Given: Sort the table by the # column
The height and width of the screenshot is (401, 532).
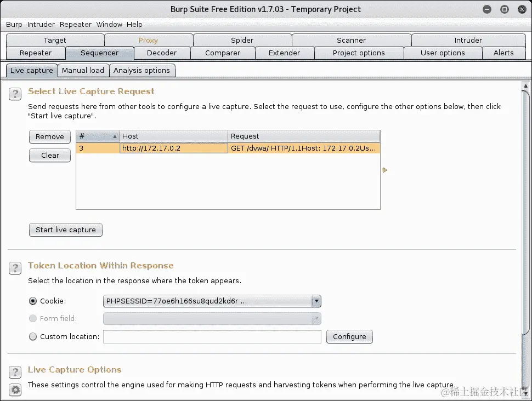Looking at the screenshot, I should tap(98, 136).
